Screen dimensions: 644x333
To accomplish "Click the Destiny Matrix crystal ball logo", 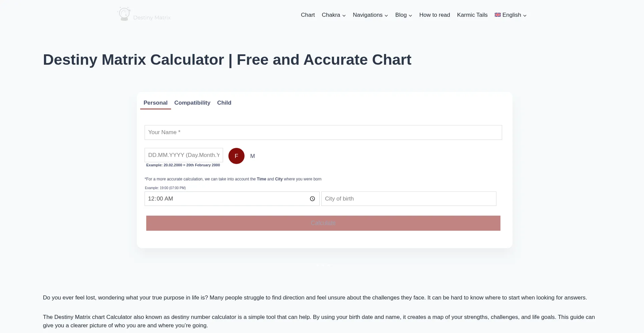I will pos(124,14).
